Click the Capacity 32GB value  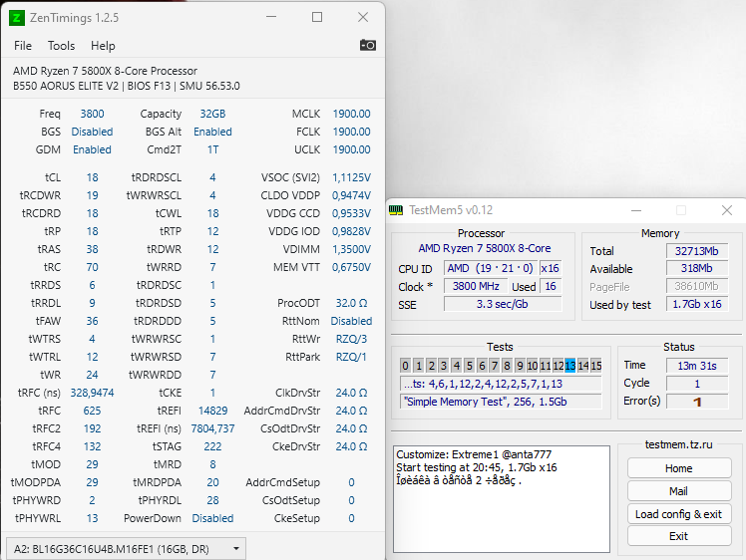(x=212, y=114)
